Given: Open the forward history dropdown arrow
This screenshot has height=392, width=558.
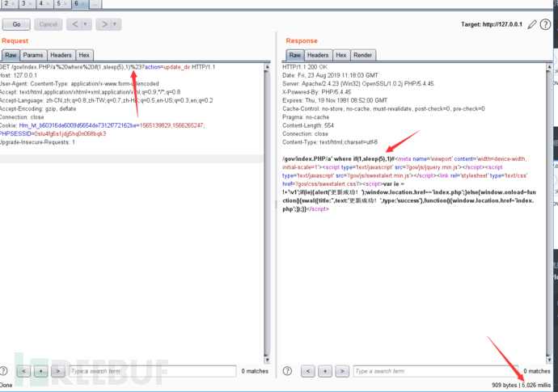Looking at the screenshot, I should click(x=115, y=24).
